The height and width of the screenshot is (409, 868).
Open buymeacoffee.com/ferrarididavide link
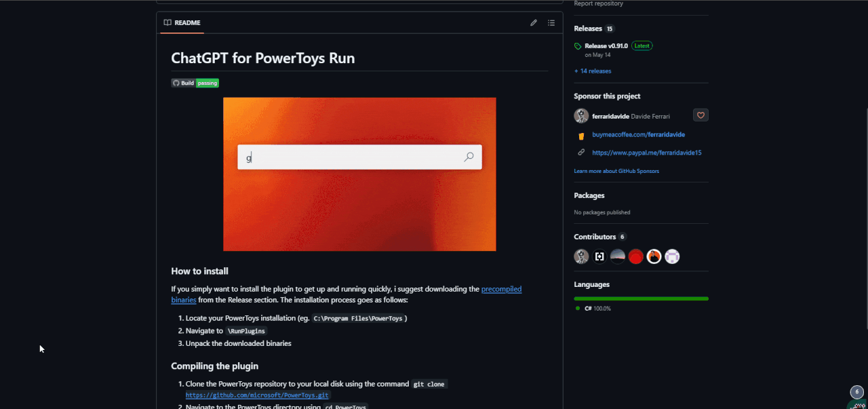coord(638,135)
